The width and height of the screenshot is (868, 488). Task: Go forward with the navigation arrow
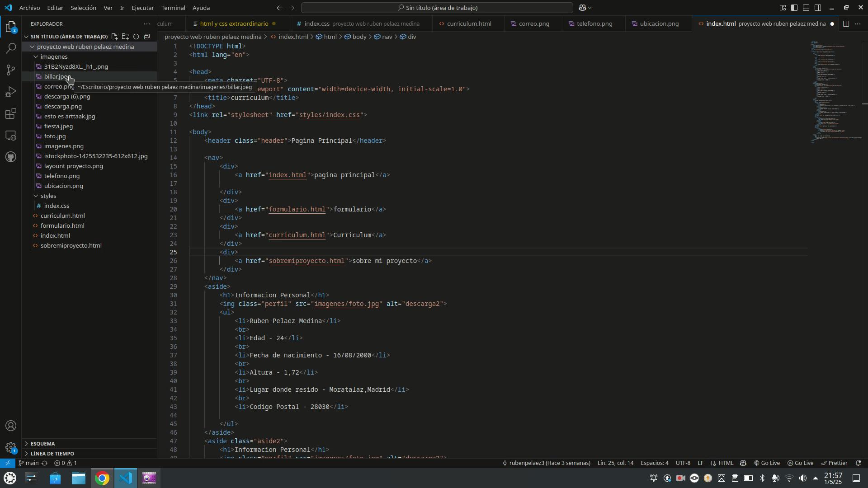click(x=291, y=8)
